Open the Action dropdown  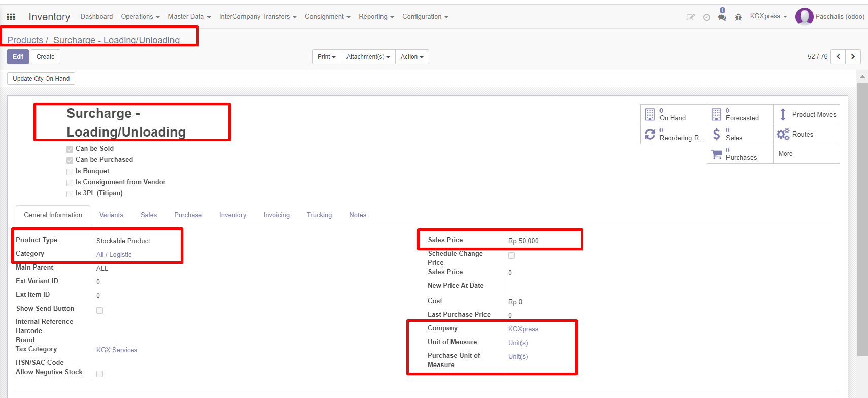tap(412, 57)
